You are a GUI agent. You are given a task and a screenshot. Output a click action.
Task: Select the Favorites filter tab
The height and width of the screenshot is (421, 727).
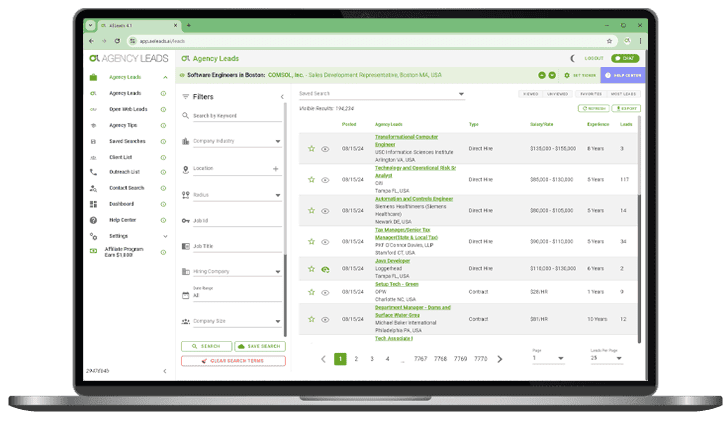point(591,94)
